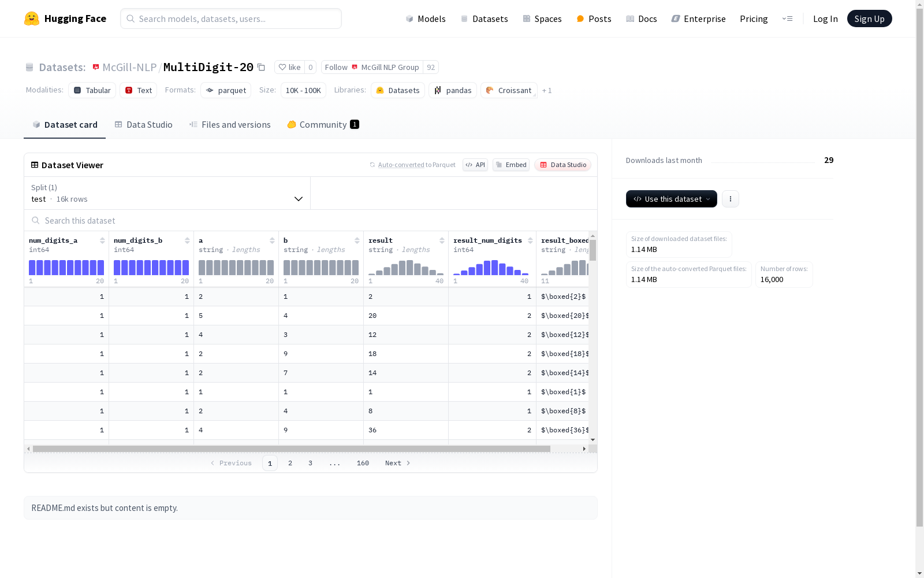Image resolution: width=924 pixels, height=578 pixels.
Task: Jump to page 160 of the table
Action: pos(363,463)
